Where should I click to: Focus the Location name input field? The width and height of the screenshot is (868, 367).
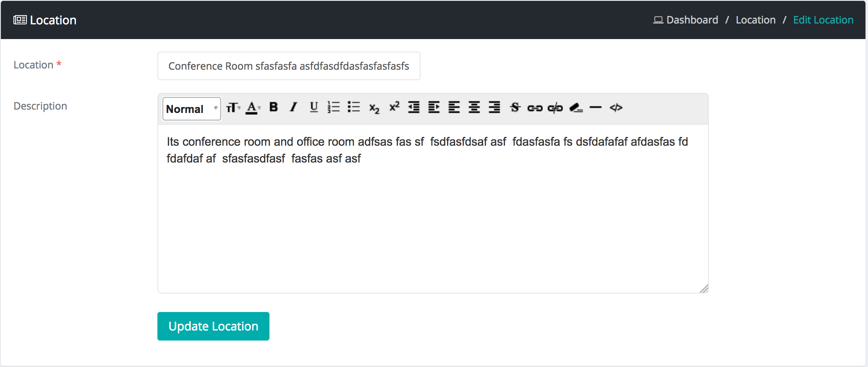pos(289,66)
